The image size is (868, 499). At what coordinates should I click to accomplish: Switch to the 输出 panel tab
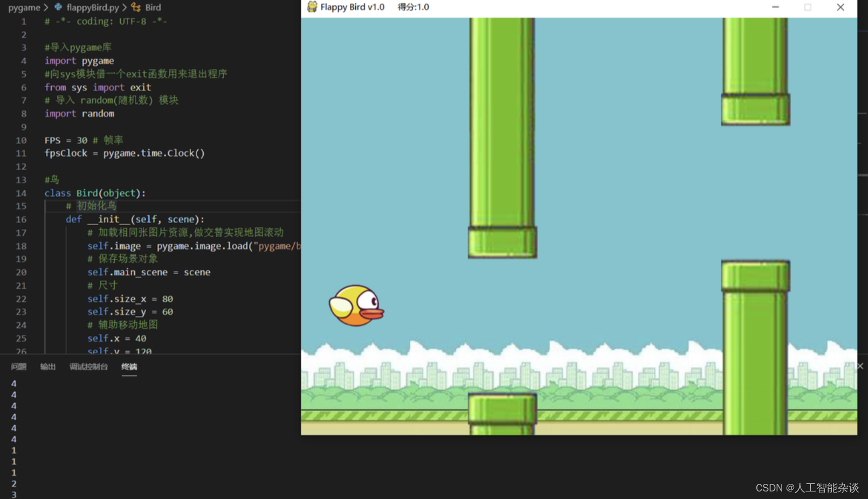pos(47,366)
